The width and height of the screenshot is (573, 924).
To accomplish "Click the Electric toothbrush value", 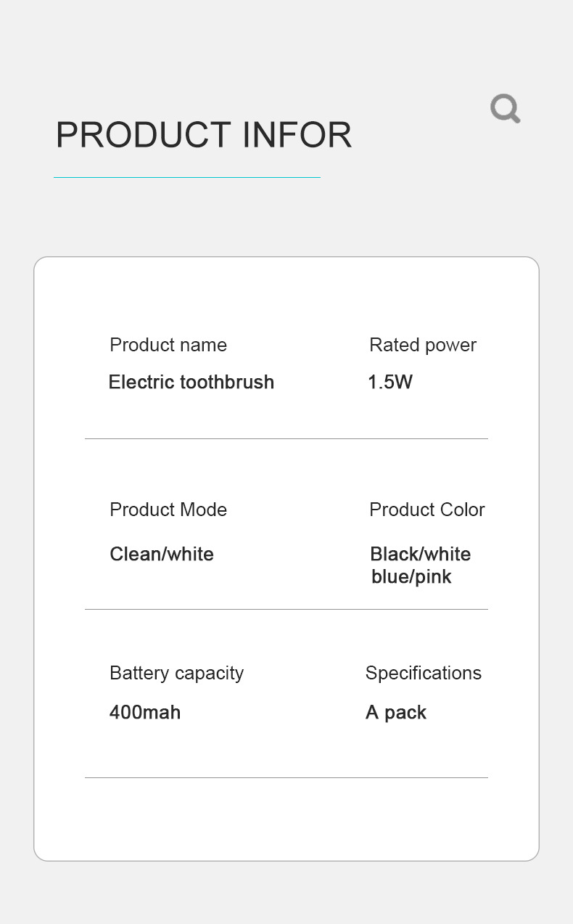I will click(191, 382).
